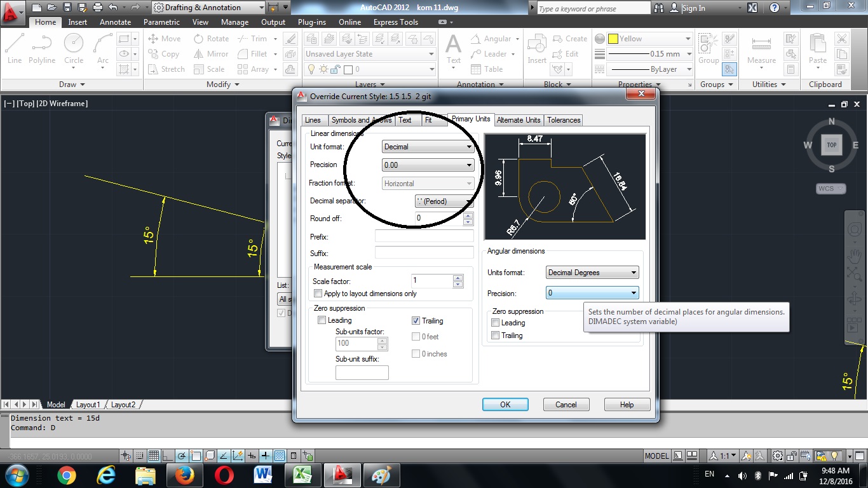Image resolution: width=868 pixels, height=488 pixels.
Task: Click the Text tool in Annotation panel
Action: point(453,49)
